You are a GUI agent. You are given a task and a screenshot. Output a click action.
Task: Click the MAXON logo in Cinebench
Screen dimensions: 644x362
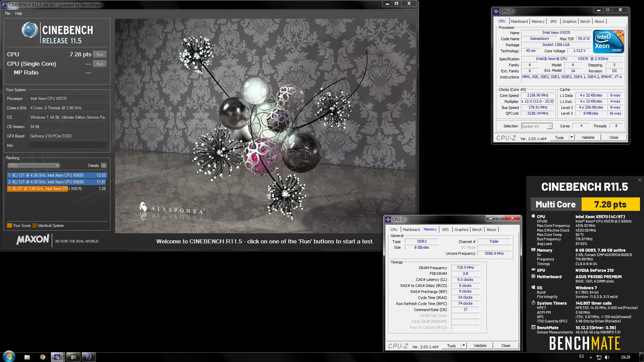pyautogui.click(x=33, y=239)
